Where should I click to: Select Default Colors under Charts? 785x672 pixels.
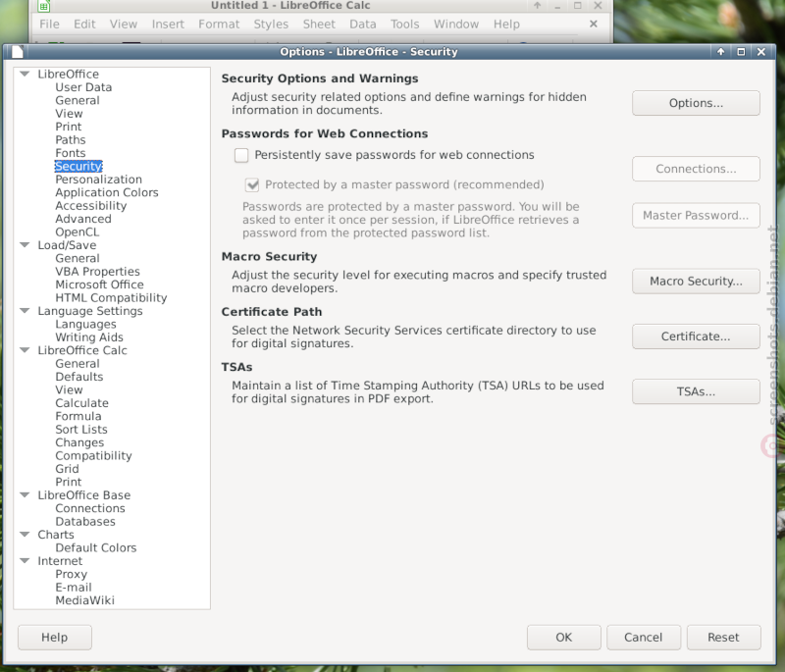tap(95, 548)
